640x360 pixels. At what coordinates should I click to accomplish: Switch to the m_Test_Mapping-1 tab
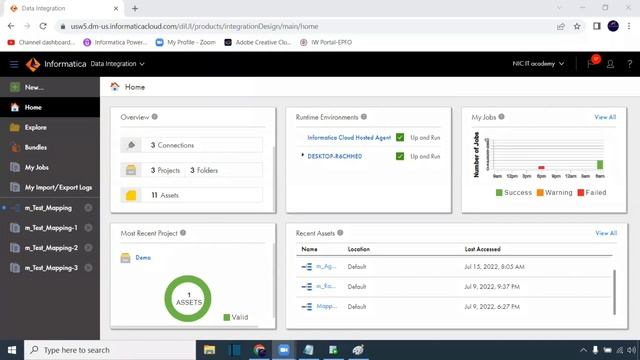50,228
